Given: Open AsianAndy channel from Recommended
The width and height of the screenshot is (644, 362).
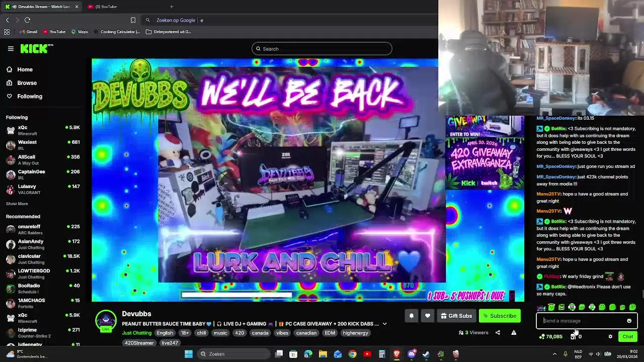Looking at the screenshot, I should [x=43, y=244].
